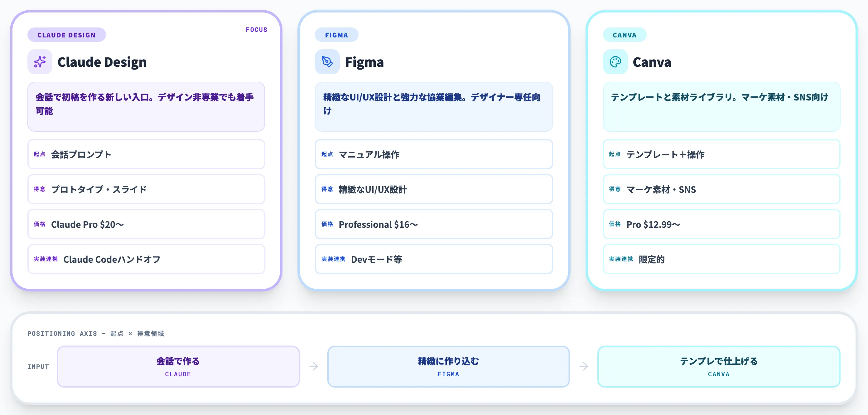
Task: Click the 会話で作る CLAUDE box
Action: pos(178,366)
